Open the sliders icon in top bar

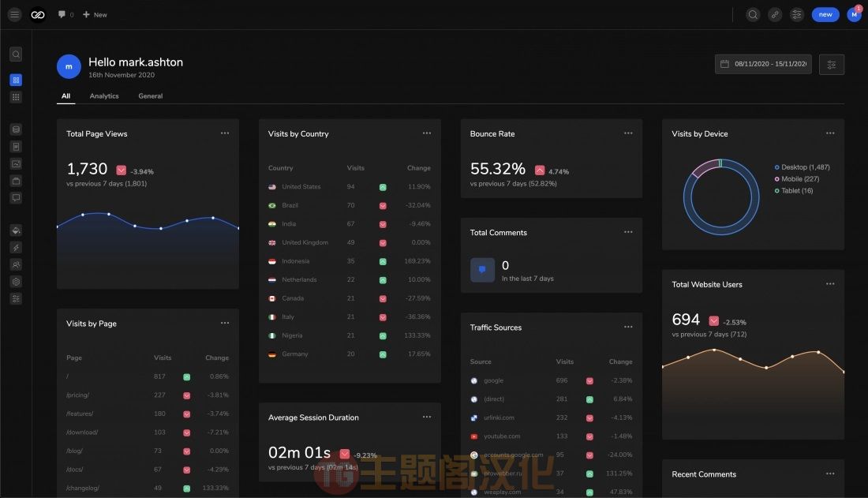pyautogui.click(x=797, y=15)
